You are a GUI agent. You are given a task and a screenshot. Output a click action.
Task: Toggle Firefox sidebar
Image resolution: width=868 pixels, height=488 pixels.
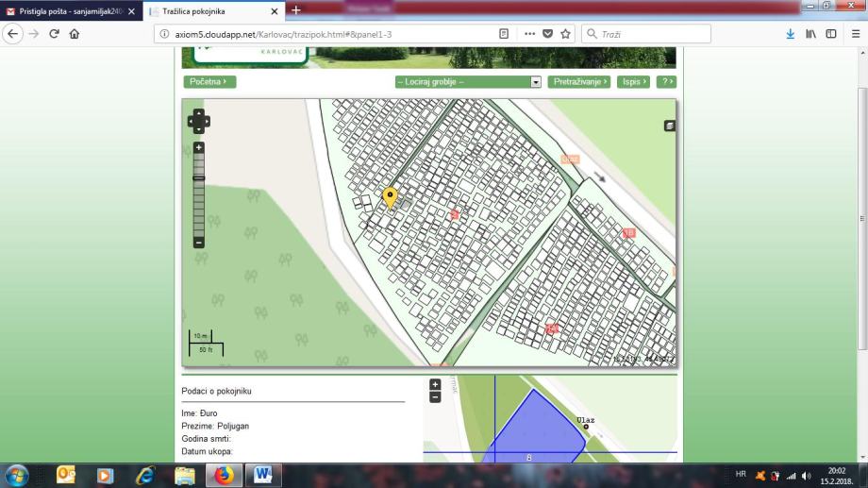(x=831, y=34)
